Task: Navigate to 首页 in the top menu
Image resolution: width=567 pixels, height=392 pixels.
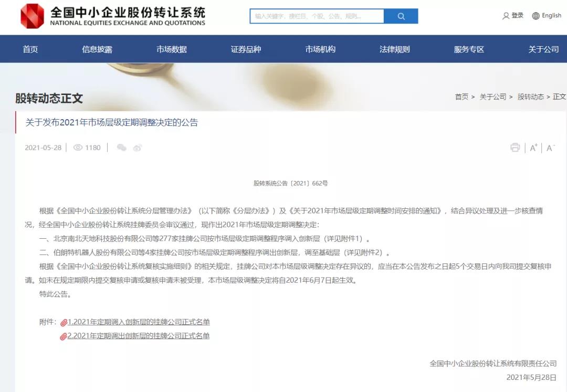Action: tap(30, 49)
